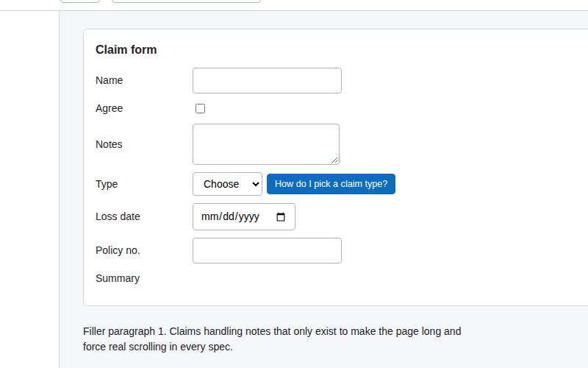The height and width of the screenshot is (368, 588).
Task: Click the Claim form heading
Action: (126, 49)
